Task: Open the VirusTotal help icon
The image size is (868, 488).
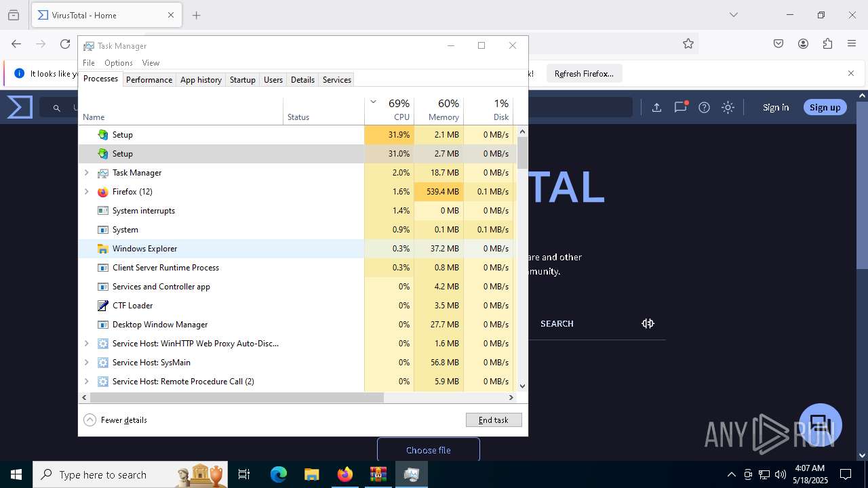Action: (705, 107)
